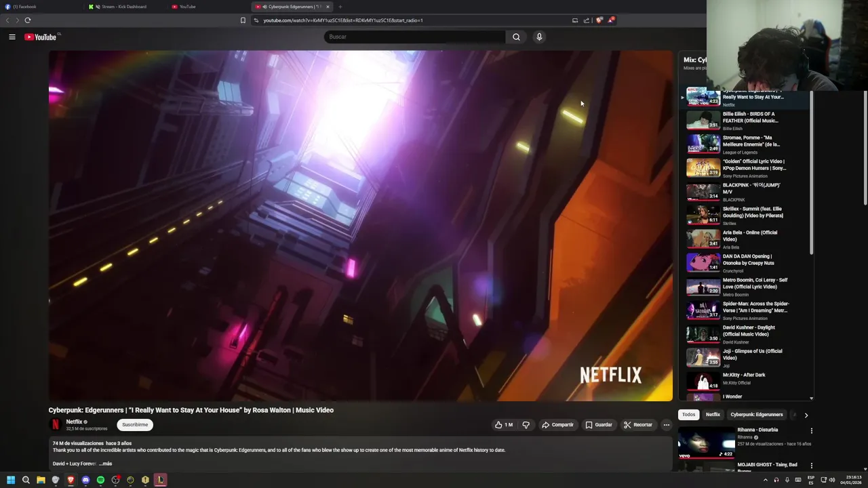The image size is (868, 488).
Task: Open the Brave Shields lion icon
Action: click(x=599, y=20)
